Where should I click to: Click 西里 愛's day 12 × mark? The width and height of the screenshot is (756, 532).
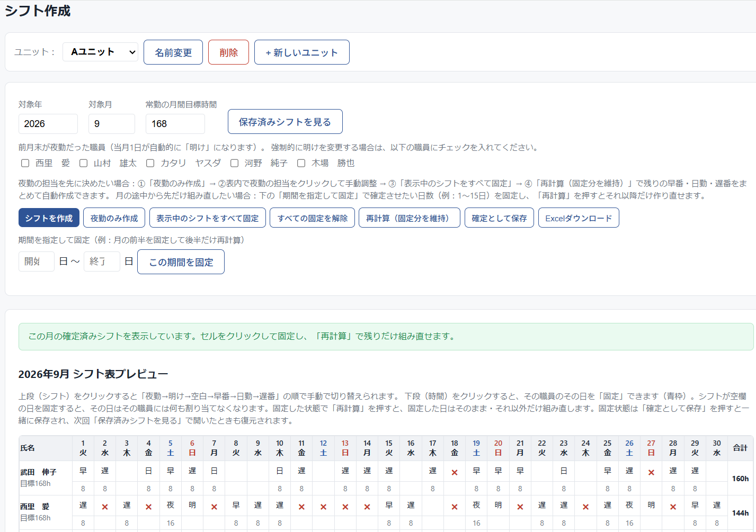324,507
